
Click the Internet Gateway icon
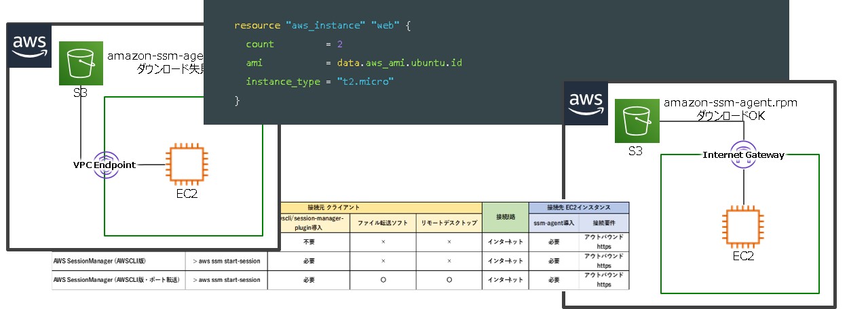pos(744,156)
